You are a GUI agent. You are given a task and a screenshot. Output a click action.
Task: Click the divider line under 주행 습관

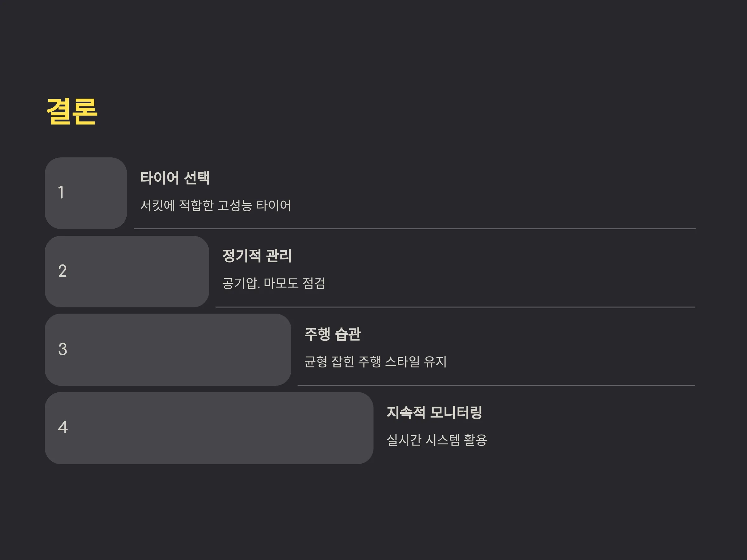tap(496, 385)
